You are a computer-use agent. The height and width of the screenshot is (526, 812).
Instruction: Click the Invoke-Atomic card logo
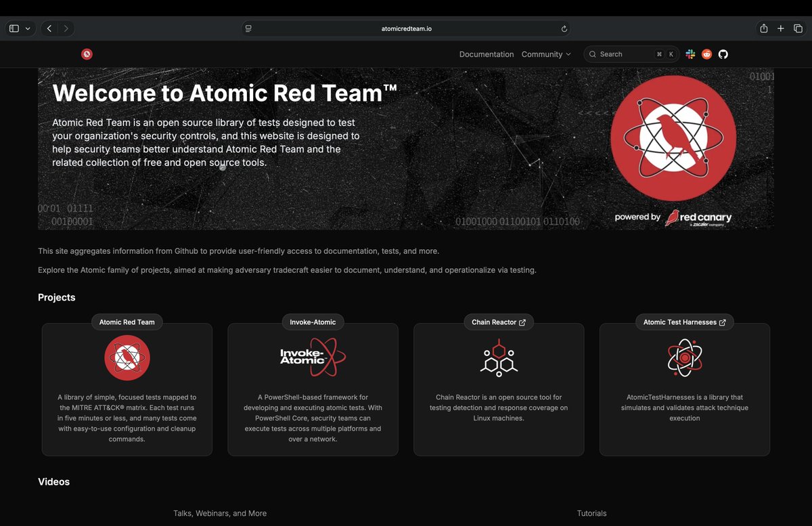click(x=313, y=357)
